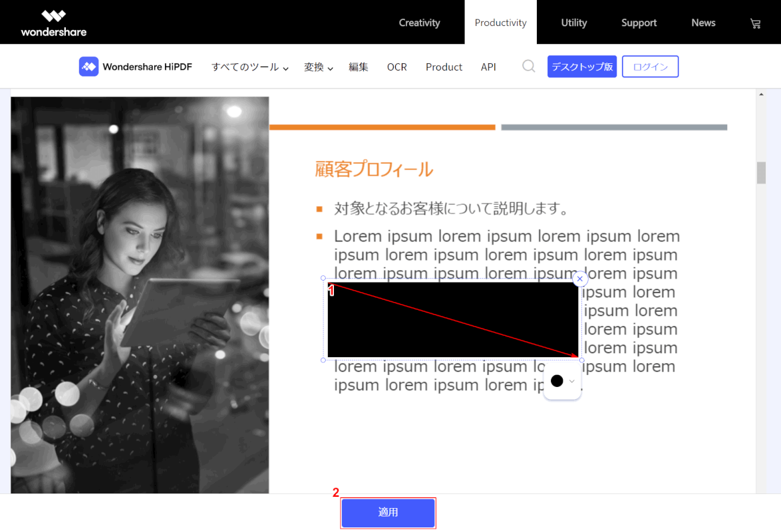Open the 編集 menu item
781x532 pixels.
tap(359, 67)
